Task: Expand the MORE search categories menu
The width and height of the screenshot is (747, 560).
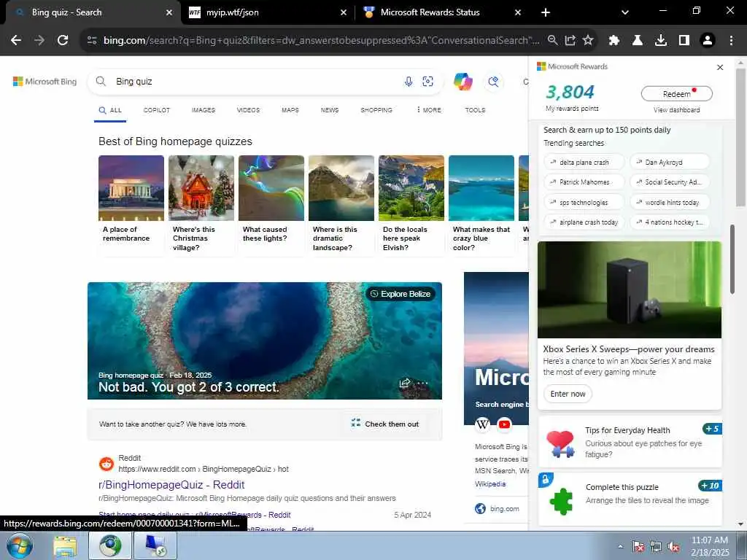Action: click(x=429, y=110)
